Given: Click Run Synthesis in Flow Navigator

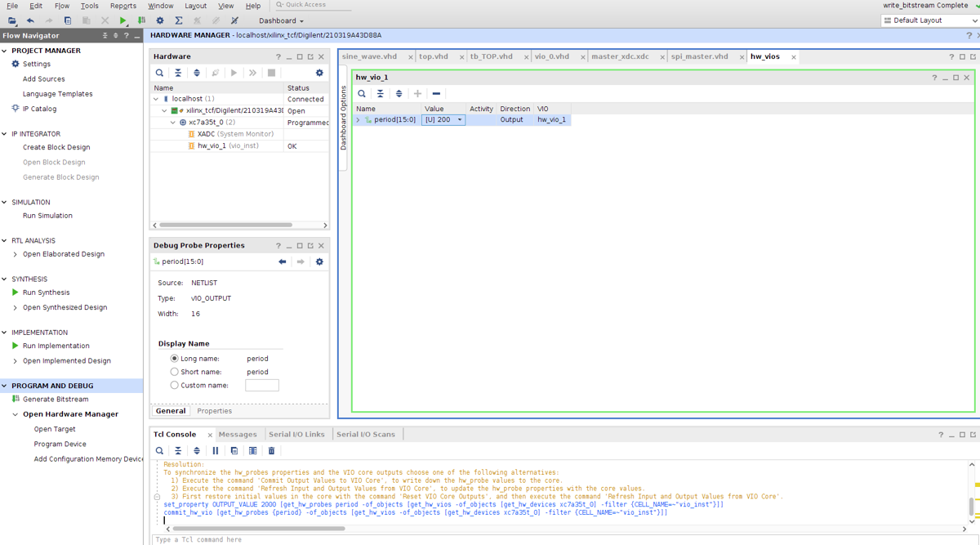Looking at the screenshot, I should [x=46, y=293].
